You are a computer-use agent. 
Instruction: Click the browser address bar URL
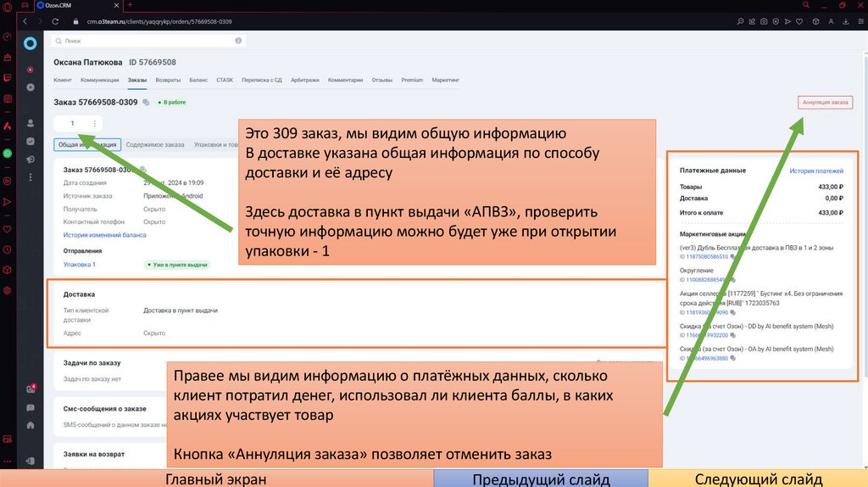(159, 21)
